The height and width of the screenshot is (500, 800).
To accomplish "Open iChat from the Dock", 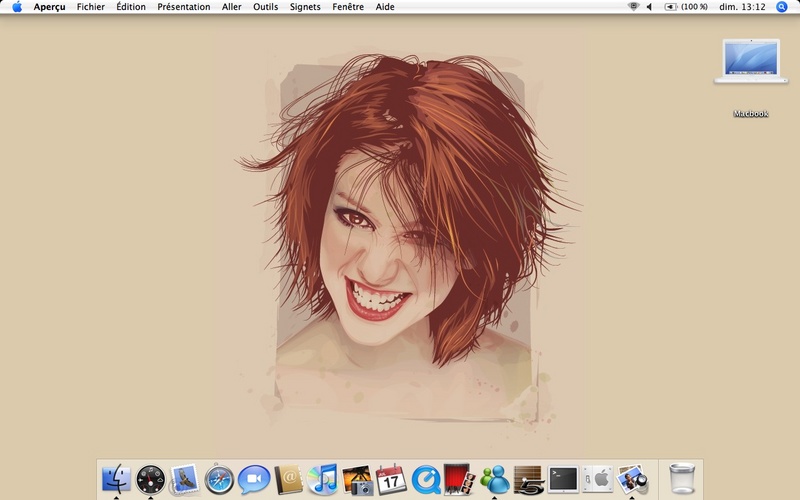I will coord(254,480).
